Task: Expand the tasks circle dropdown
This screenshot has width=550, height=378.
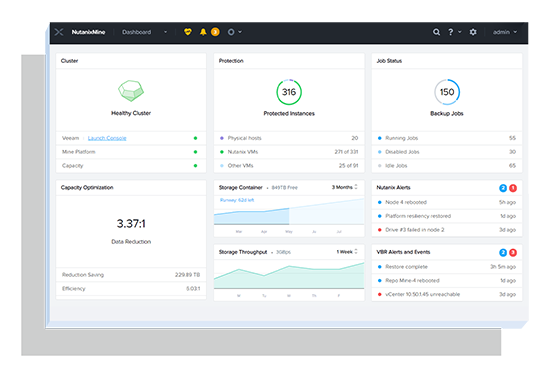Action: pyautogui.click(x=234, y=32)
